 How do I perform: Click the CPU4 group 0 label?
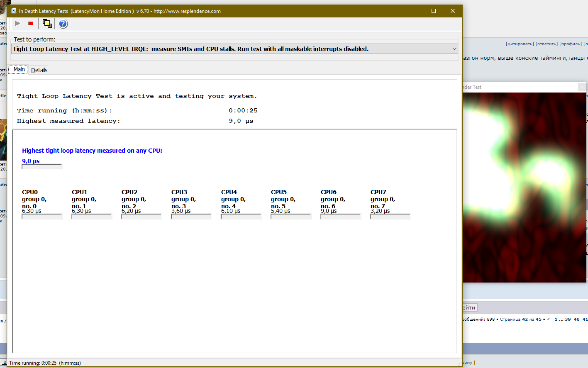pyautogui.click(x=233, y=199)
